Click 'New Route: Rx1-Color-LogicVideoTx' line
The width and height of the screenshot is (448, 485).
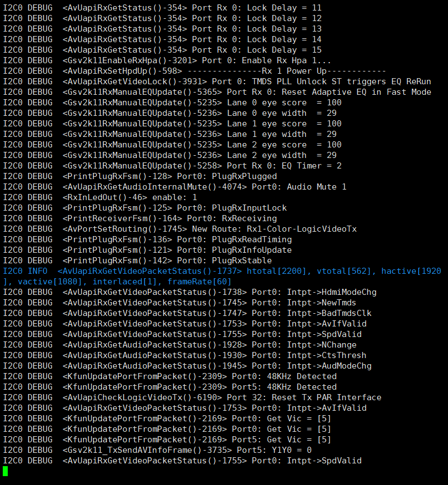[x=180, y=228]
